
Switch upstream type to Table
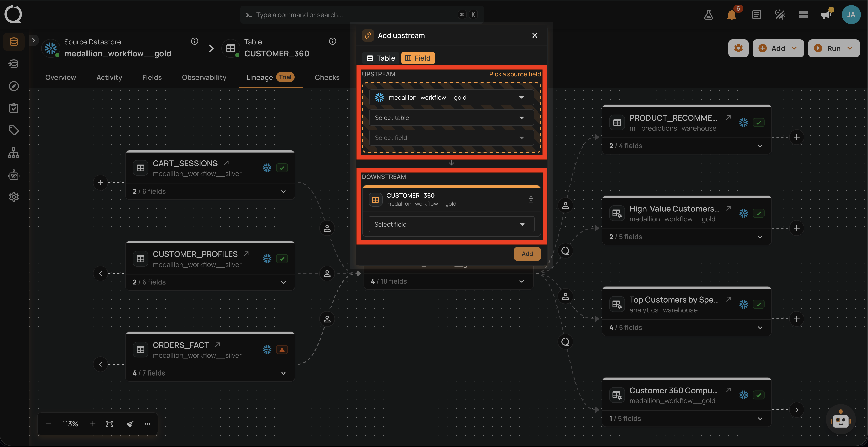(381, 58)
